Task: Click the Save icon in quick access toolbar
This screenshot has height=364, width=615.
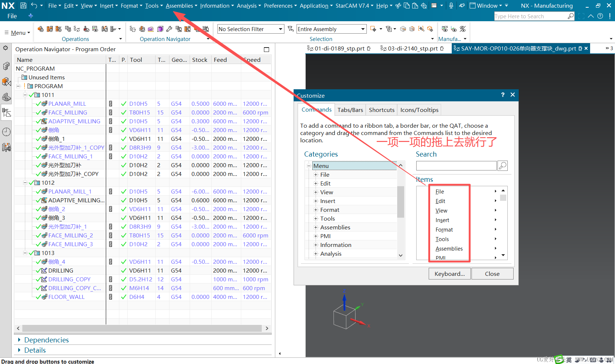Action: tap(23, 5)
